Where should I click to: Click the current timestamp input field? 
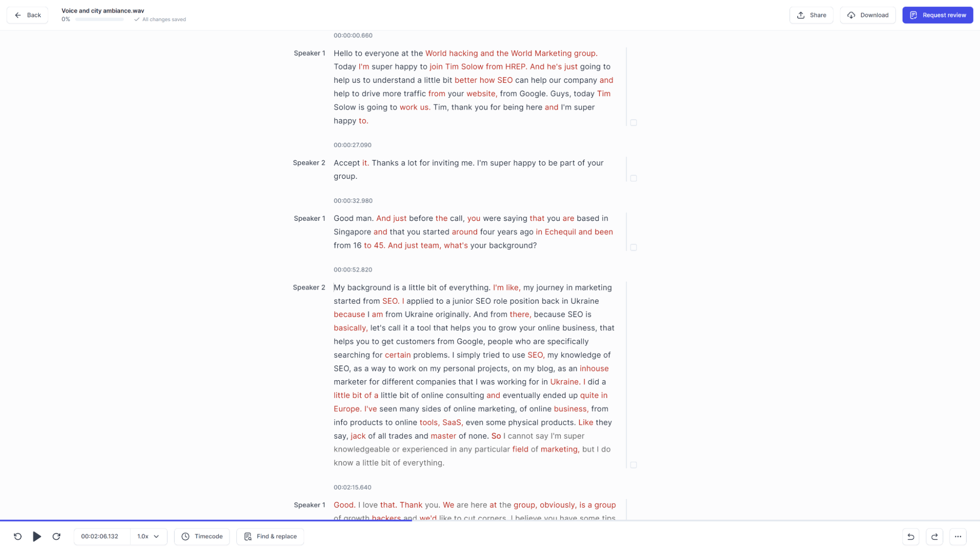click(100, 536)
